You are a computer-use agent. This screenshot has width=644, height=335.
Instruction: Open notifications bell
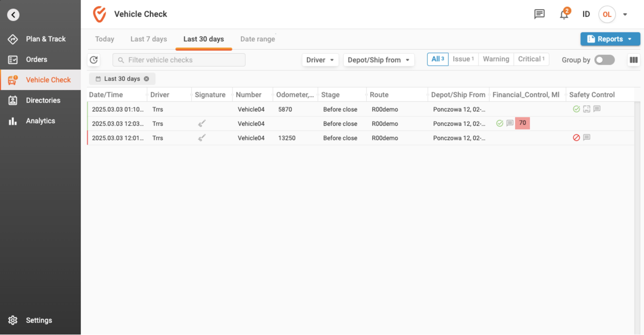tap(564, 14)
